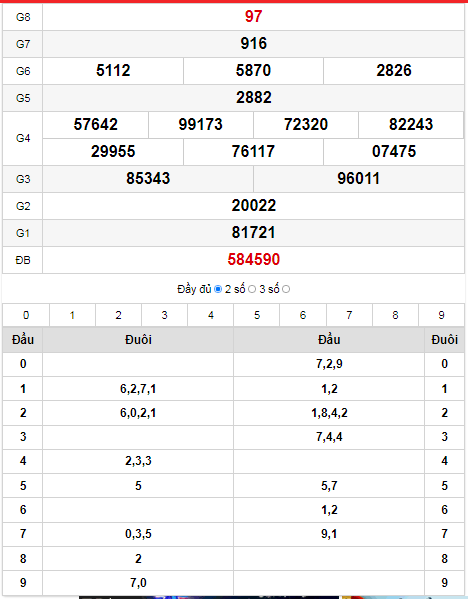468x599 pixels.
Task: Click head values 9,1 for tail 7
Action: [x=329, y=534]
